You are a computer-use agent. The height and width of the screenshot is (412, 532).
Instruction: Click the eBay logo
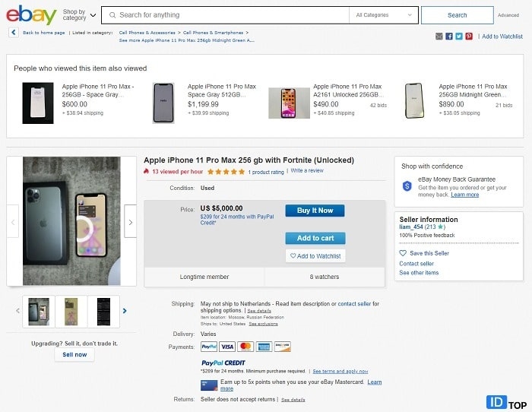pos(31,15)
